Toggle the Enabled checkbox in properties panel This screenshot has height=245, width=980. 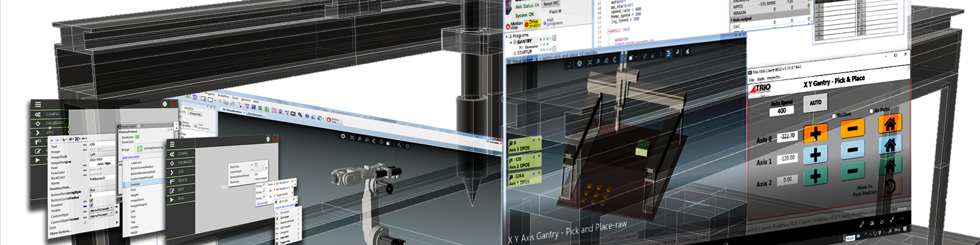[x=92, y=200]
